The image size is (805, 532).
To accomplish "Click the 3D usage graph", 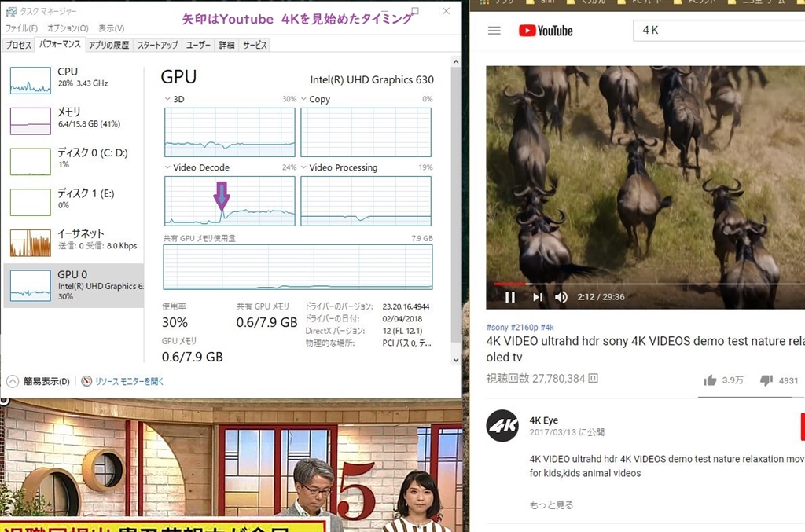I will point(230,132).
